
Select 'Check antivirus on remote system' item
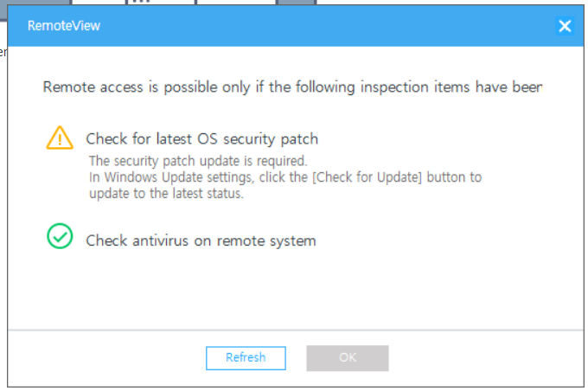201,240
